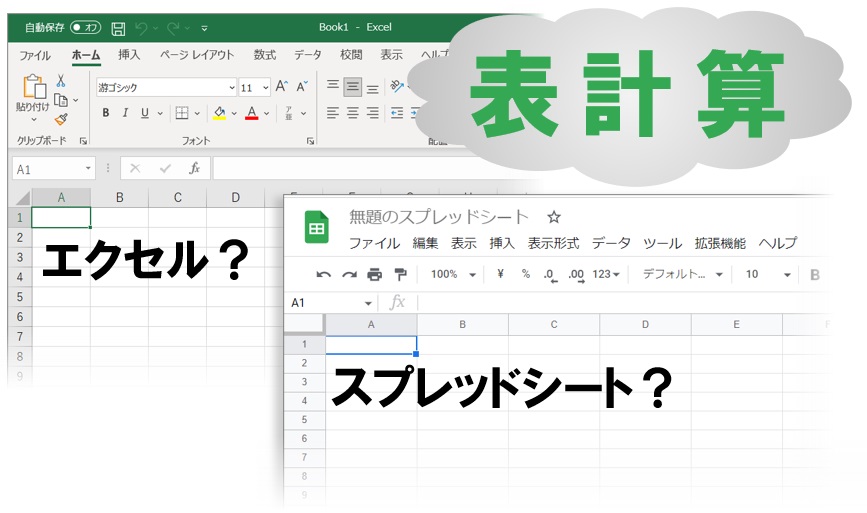Image resolution: width=867 pixels, height=513 pixels.
Task: Open the ページ レイアウト tab
Action: (x=197, y=55)
